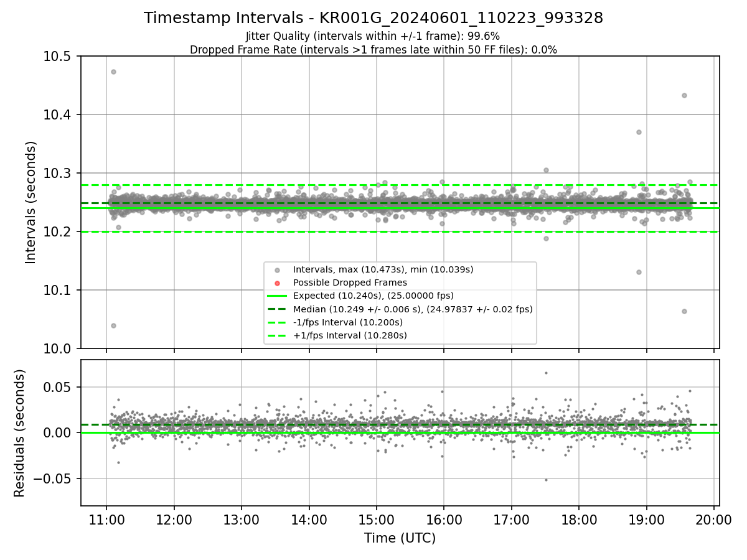Click the '12:00' x-axis tick label
747x560 pixels.
pyautogui.click(x=174, y=520)
